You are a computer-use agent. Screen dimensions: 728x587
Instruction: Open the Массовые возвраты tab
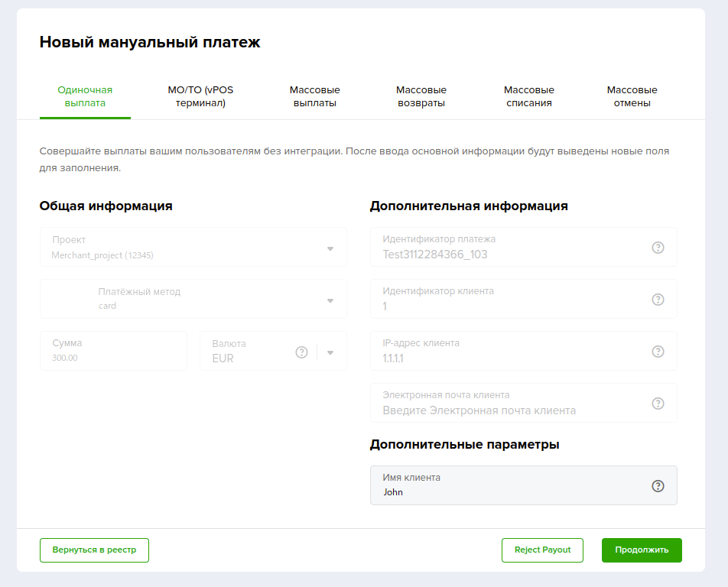point(421,96)
